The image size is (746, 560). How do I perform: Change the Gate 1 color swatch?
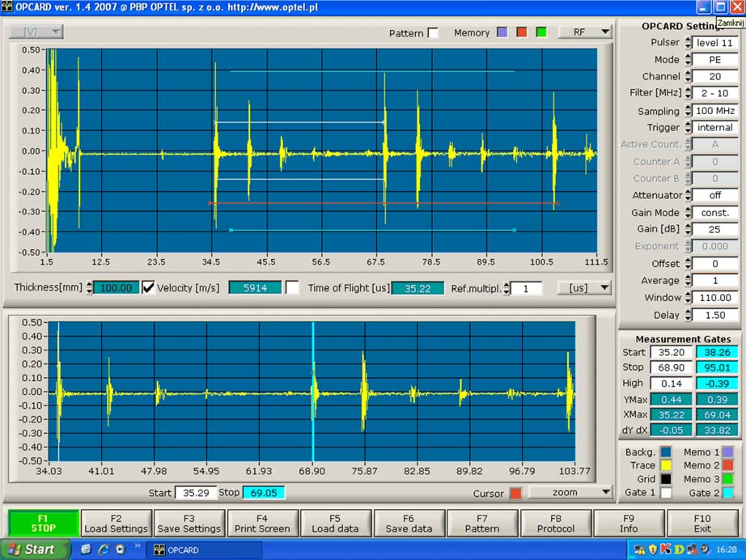click(666, 493)
